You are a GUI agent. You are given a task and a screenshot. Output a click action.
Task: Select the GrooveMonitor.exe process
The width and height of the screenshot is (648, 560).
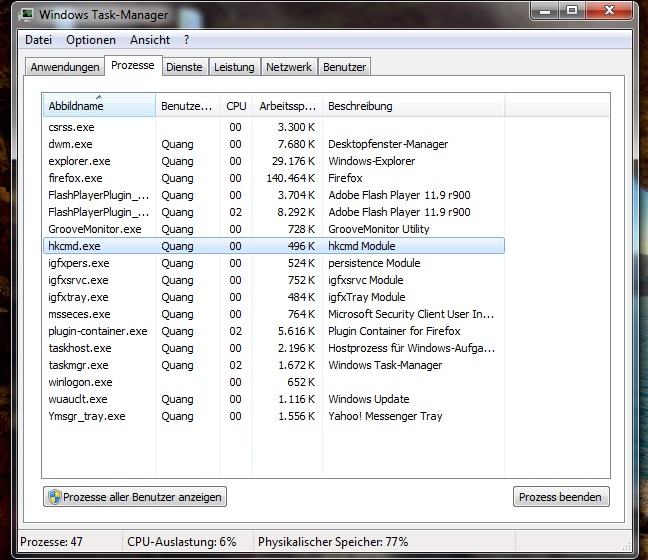coord(274,229)
